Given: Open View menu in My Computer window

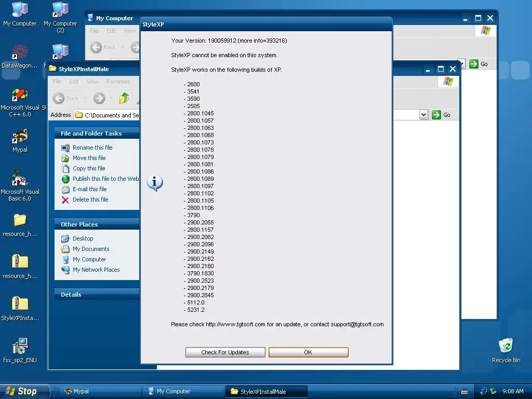Looking at the screenshot, I should click(129, 31).
